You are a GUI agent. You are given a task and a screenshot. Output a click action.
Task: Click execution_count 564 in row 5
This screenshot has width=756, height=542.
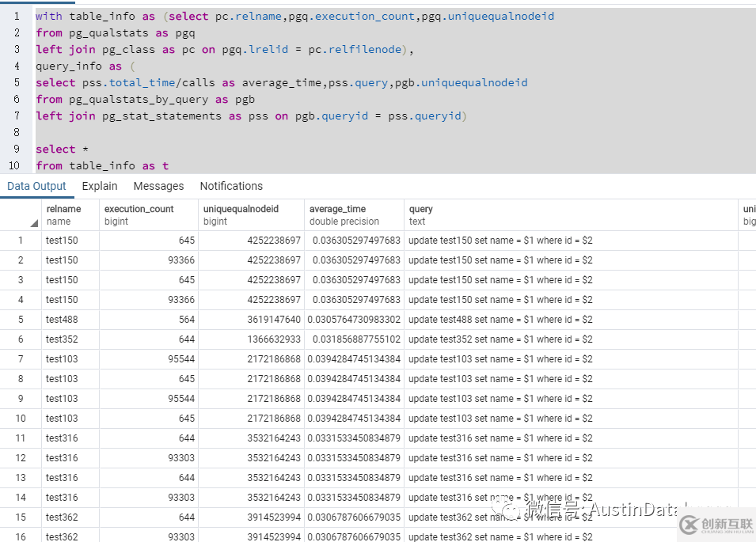149,320
